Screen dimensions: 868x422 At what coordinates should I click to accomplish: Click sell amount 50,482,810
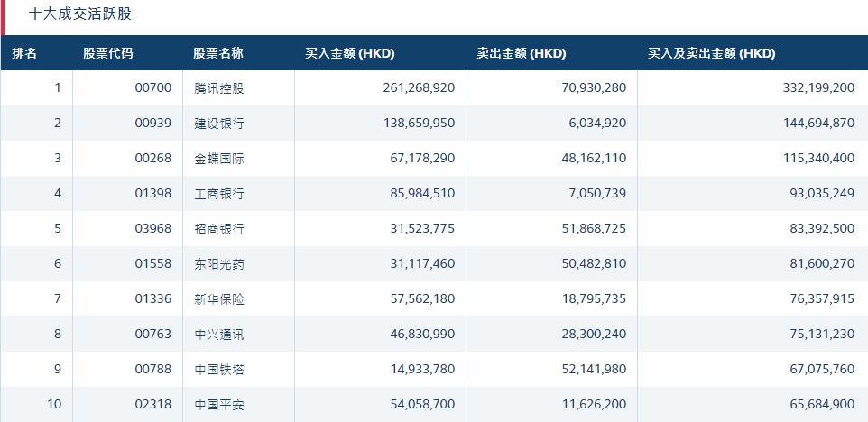click(x=594, y=263)
